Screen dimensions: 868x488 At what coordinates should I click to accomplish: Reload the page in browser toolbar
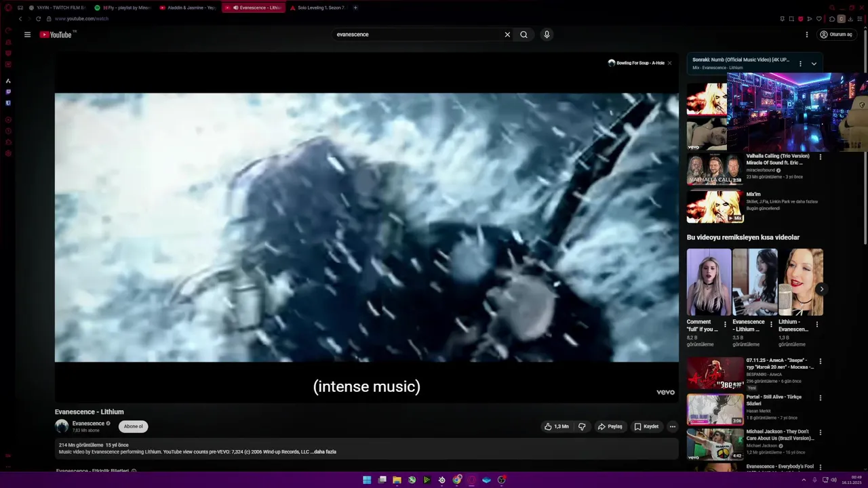point(38,19)
